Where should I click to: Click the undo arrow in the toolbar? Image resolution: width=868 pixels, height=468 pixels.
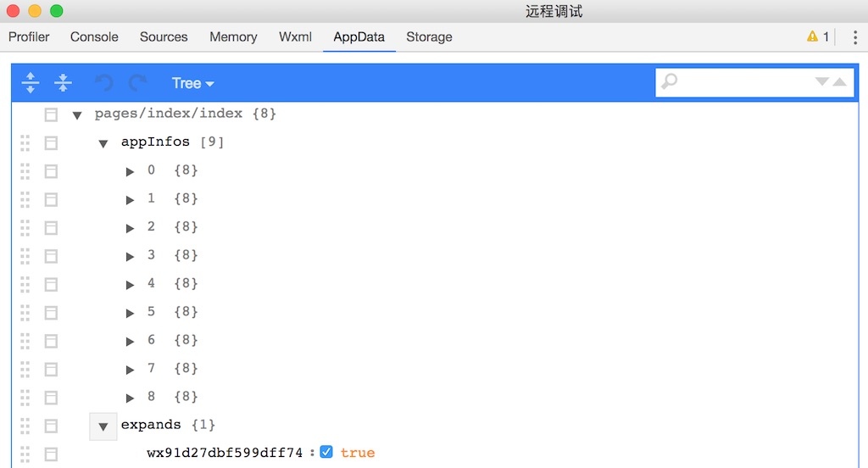(x=103, y=83)
